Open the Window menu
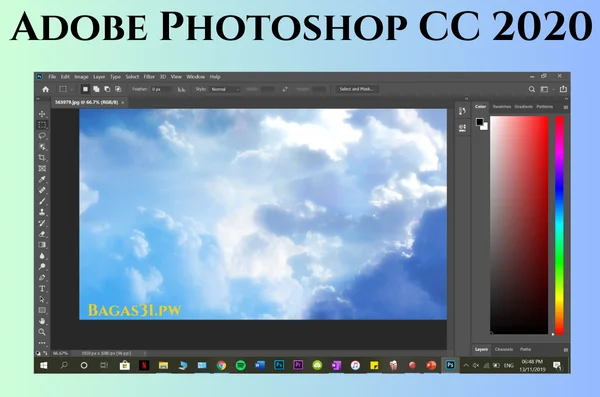Screen dimensions: 600x397 pos(196,77)
